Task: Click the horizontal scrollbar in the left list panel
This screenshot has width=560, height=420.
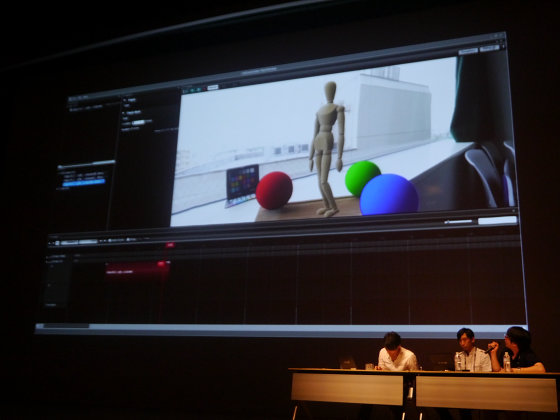Action: tap(86, 164)
